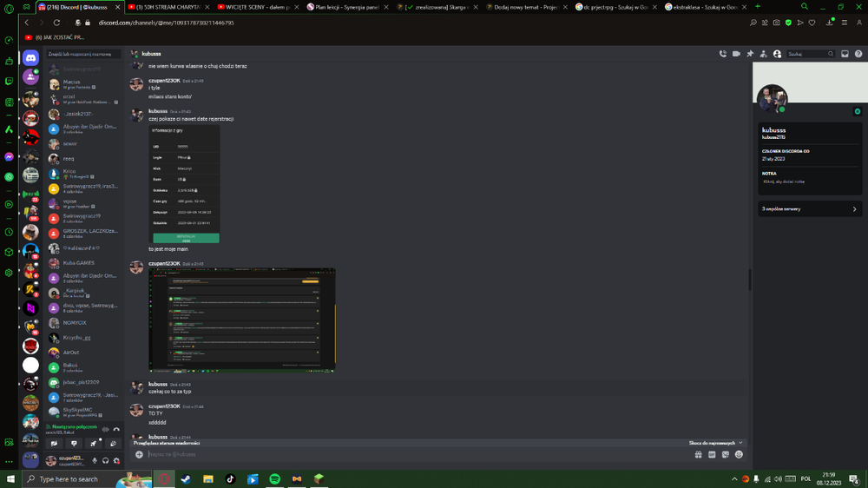
Task: Open DM with sewor
Action: point(84,143)
